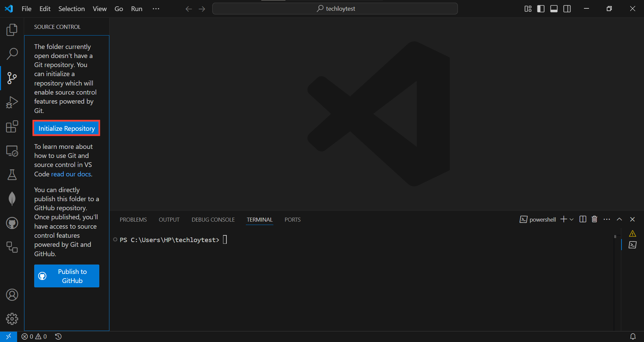Open the Search view
The image size is (644, 342).
tap(12, 54)
